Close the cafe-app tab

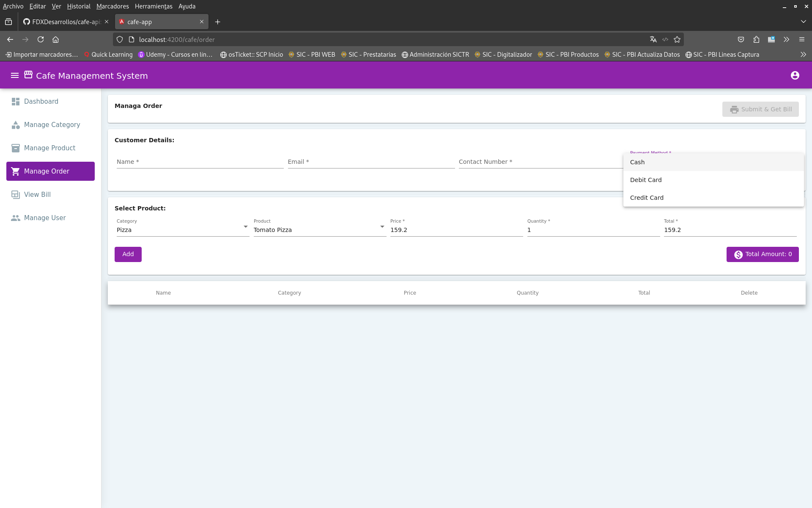(x=202, y=22)
